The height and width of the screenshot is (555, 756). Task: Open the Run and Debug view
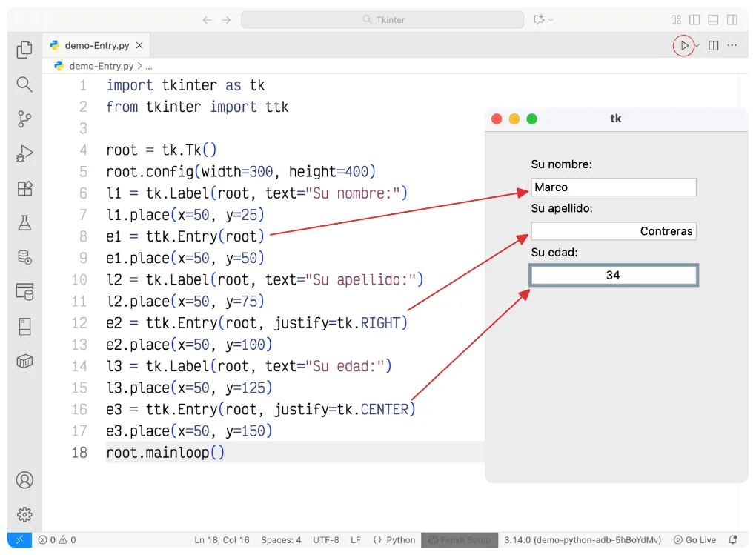24,153
